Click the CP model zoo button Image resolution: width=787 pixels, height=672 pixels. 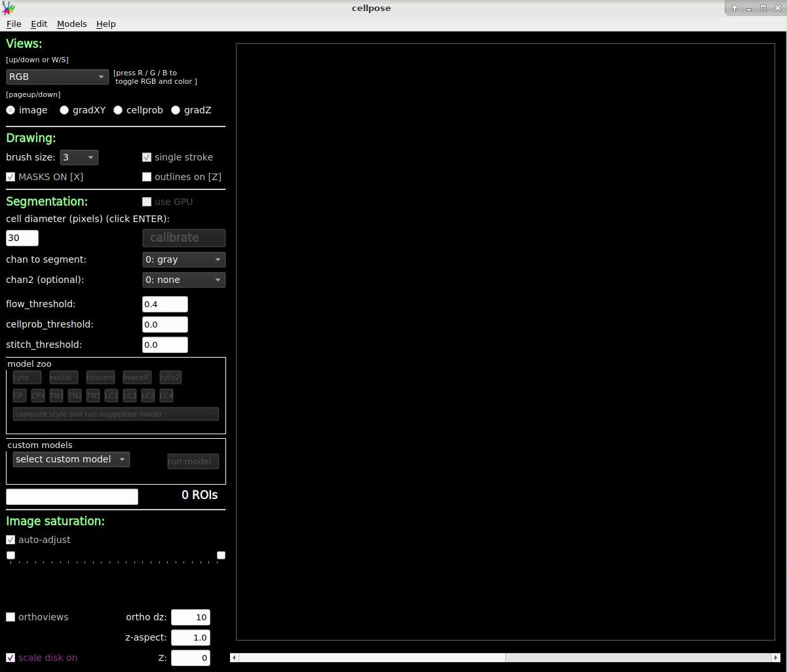click(x=19, y=396)
